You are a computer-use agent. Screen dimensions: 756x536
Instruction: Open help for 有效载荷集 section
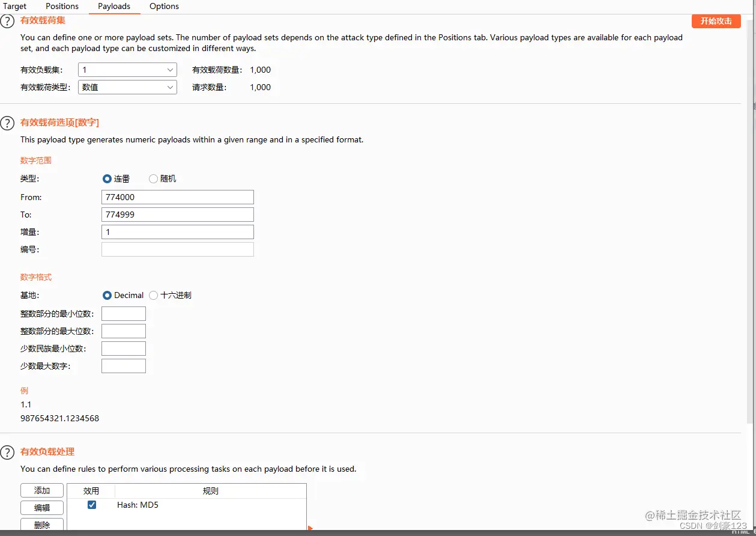point(7,21)
